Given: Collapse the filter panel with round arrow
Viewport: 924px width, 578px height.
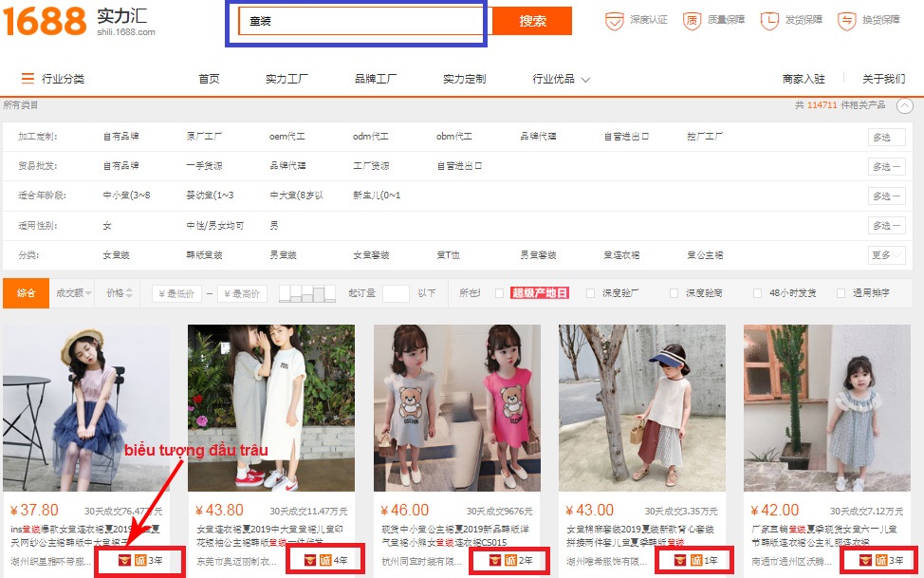Looking at the screenshot, I should coord(904,105).
